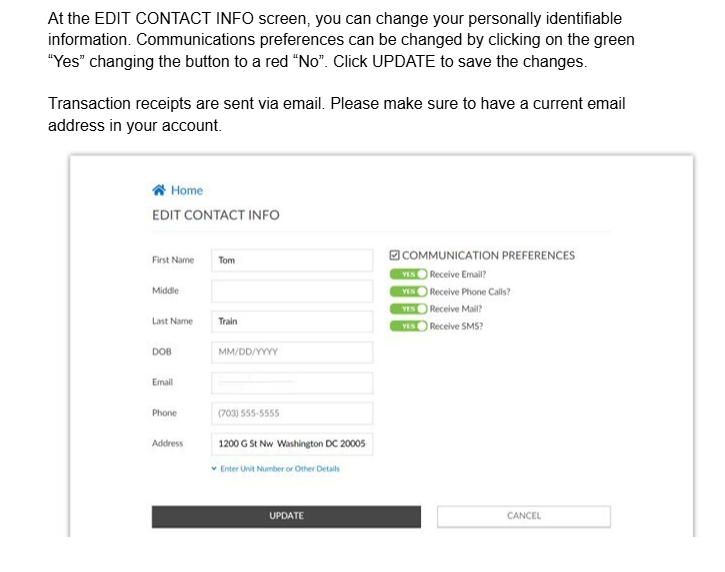Viewport: 725px width, 572px height.
Task: Turn off the Receive SMS switch
Action: point(409,326)
